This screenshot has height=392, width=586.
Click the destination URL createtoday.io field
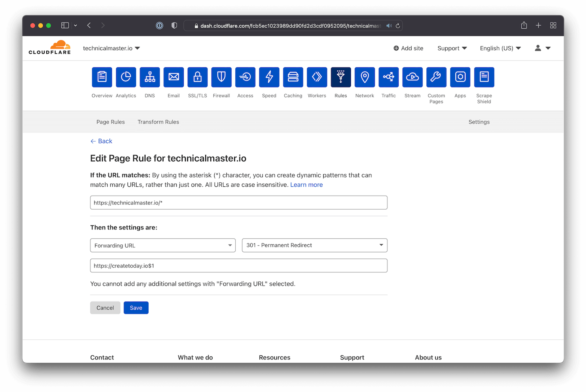(x=238, y=266)
